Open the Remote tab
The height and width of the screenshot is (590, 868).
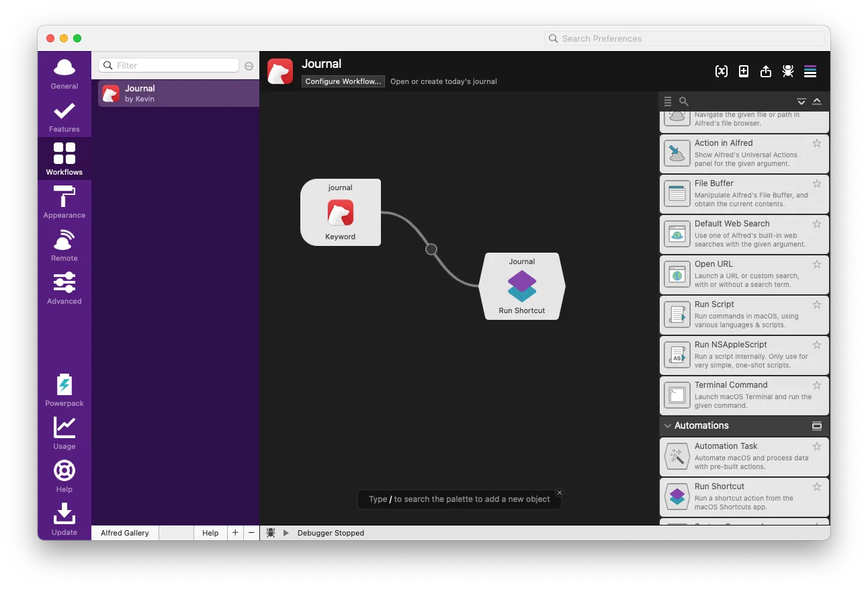tap(64, 245)
